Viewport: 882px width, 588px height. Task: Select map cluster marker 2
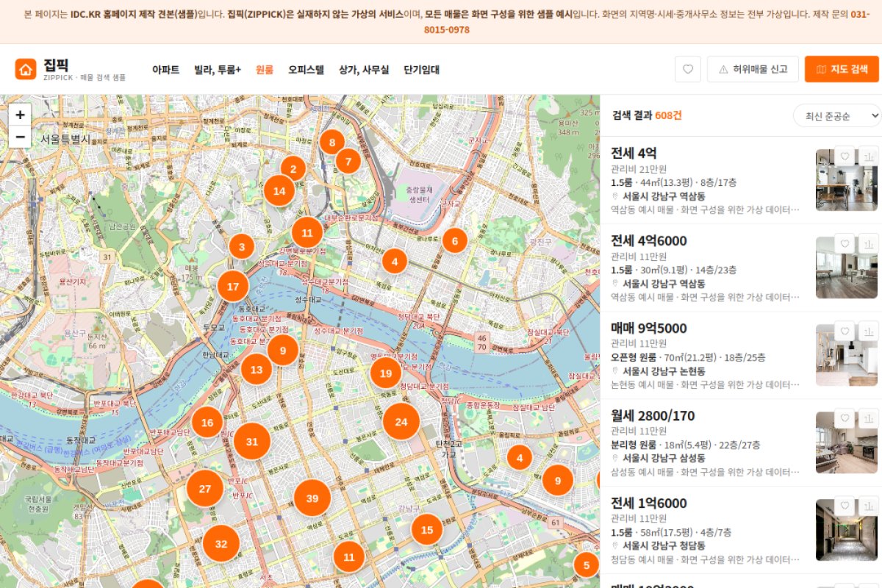coord(293,169)
